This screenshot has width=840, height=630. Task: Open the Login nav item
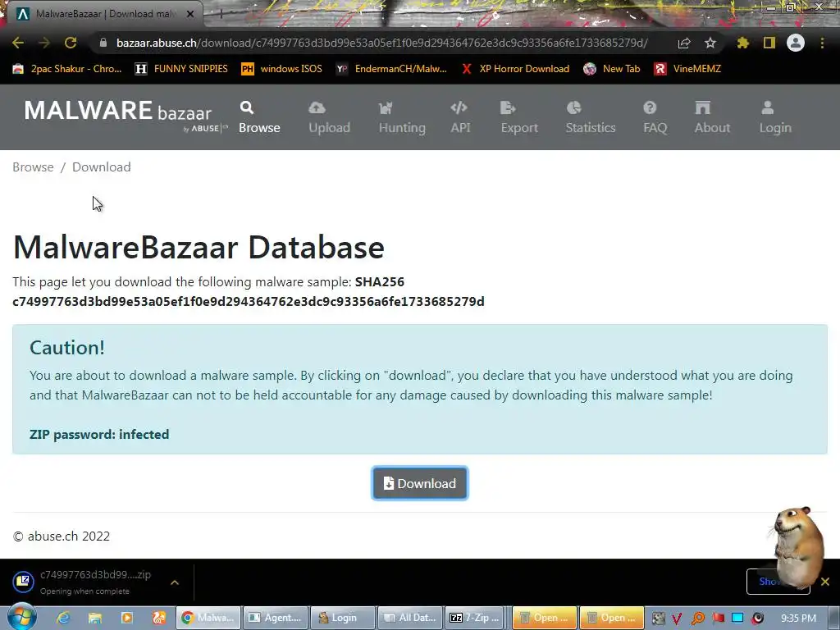tap(774, 117)
